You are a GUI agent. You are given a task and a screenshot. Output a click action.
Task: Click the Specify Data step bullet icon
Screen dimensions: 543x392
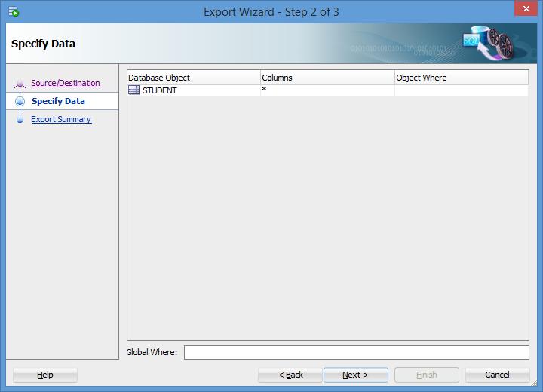point(20,101)
